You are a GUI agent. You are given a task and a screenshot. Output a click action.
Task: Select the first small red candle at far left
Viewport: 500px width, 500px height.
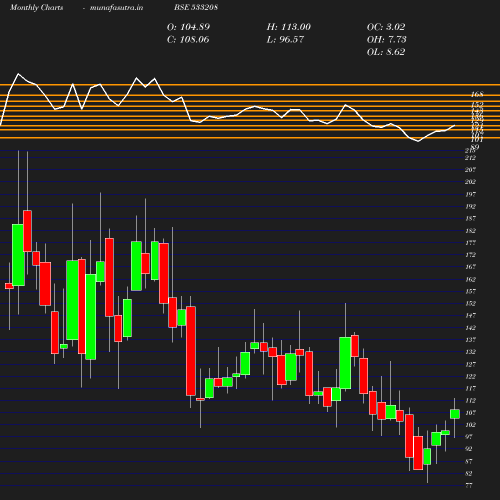pyautogui.click(x=9, y=286)
